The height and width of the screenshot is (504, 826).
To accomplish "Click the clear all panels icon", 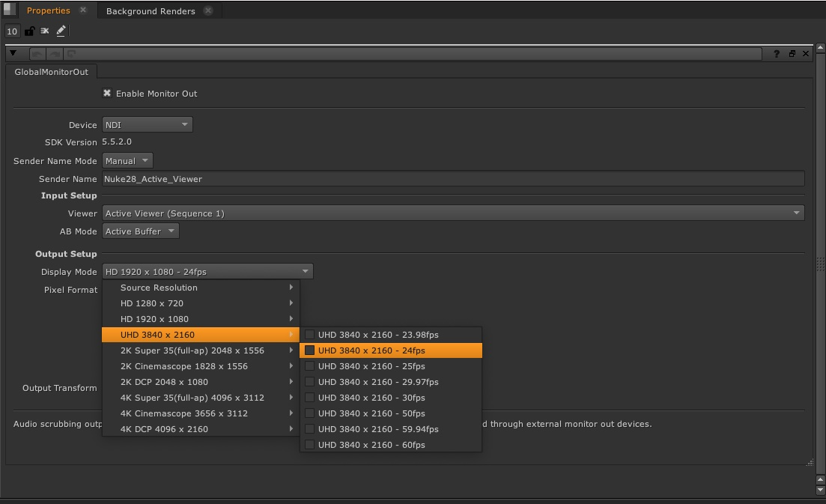I will (45, 31).
